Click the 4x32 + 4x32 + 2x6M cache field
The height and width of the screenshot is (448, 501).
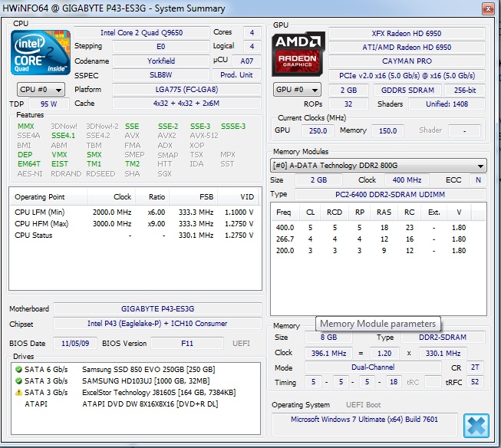click(186, 104)
